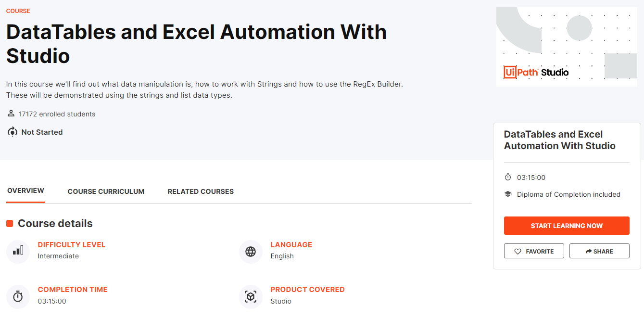Viewport: 644px width, 318px height.
Task: Click the share arrow icon
Action: [x=589, y=251]
